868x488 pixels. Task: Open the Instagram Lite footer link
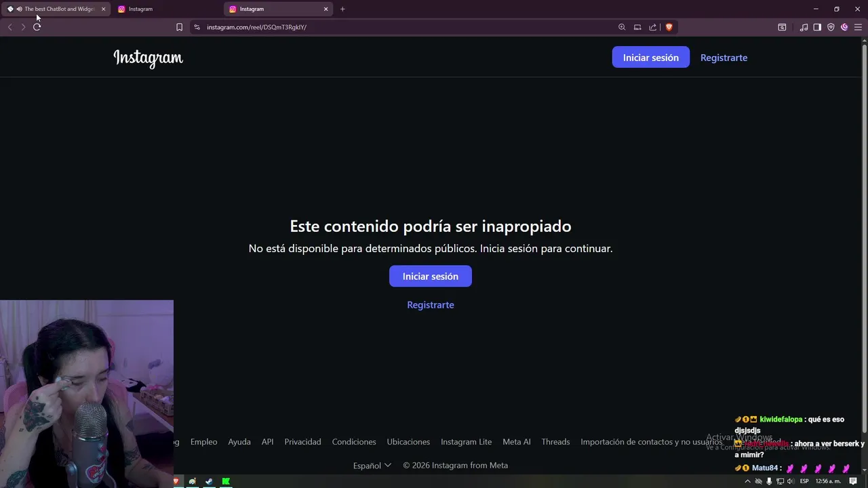[x=466, y=442]
